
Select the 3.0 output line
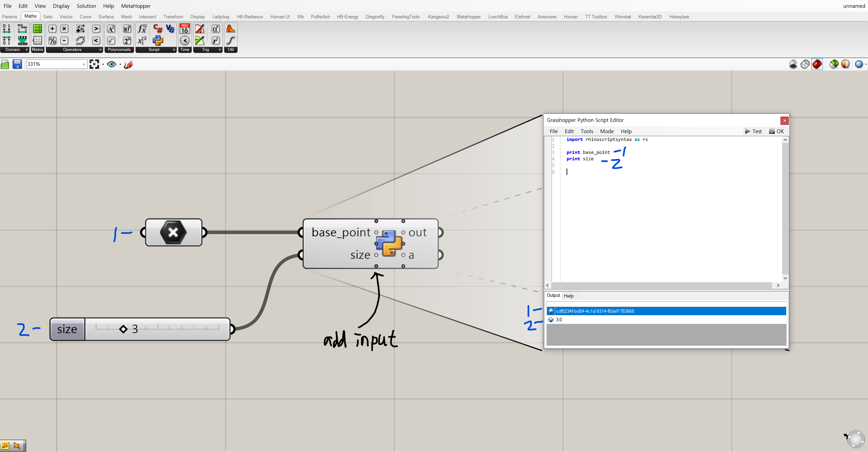(x=559, y=320)
